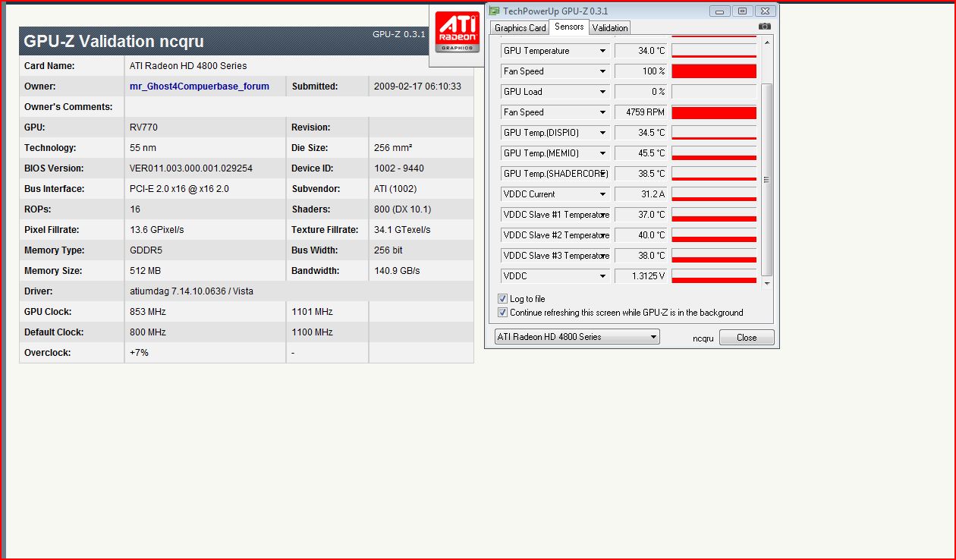Click the GPU-Z title bar application icon
The height and width of the screenshot is (560, 956).
tap(495, 11)
